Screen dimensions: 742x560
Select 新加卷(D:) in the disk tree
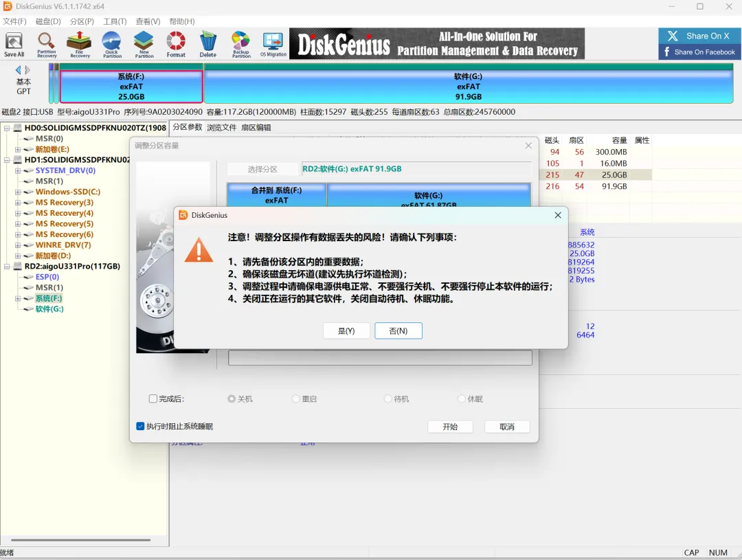pyautogui.click(x=53, y=256)
